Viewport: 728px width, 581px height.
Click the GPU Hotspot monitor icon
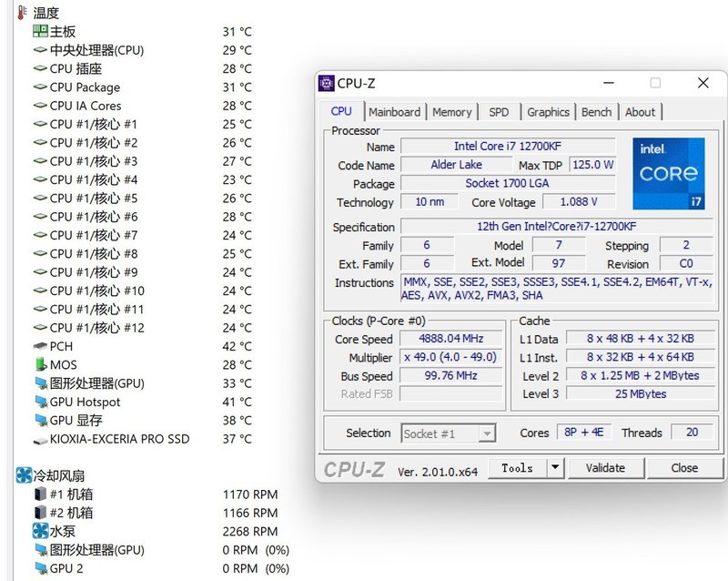point(40,402)
